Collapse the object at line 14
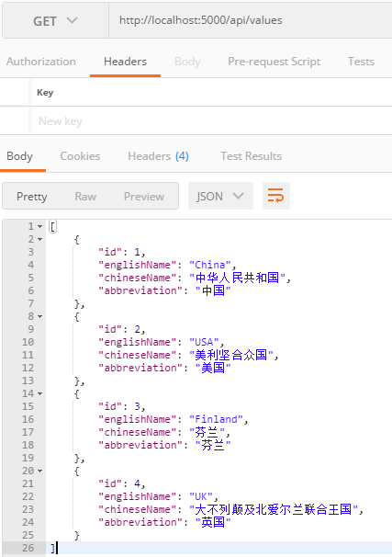This screenshot has width=392, height=557. click(x=40, y=393)
